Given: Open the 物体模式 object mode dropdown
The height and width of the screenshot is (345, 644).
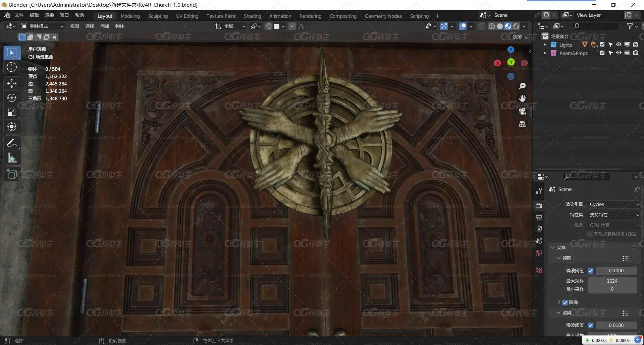Looking at the screenshot, I should (42, 26).
